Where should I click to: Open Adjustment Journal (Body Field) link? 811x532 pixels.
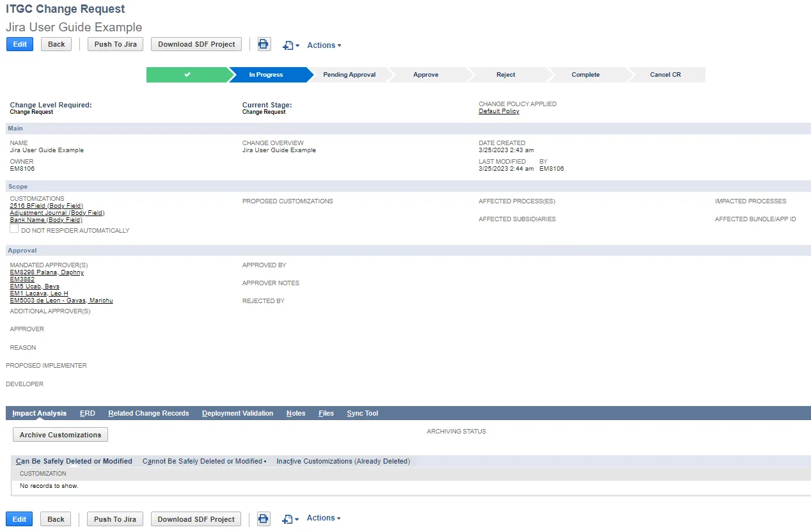pos(57,213)
